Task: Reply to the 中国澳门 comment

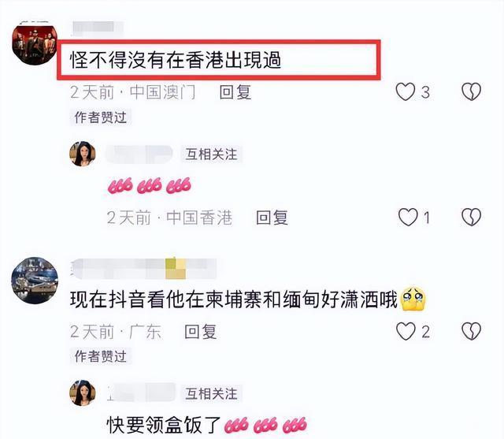Action: [235, 93]
